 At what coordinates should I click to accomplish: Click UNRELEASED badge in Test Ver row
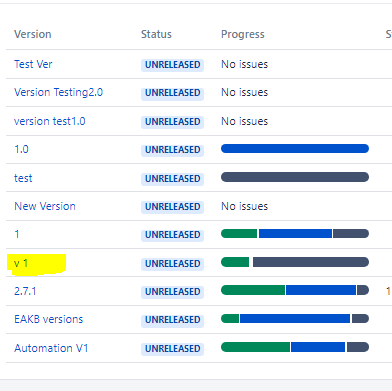pos(172,65)
